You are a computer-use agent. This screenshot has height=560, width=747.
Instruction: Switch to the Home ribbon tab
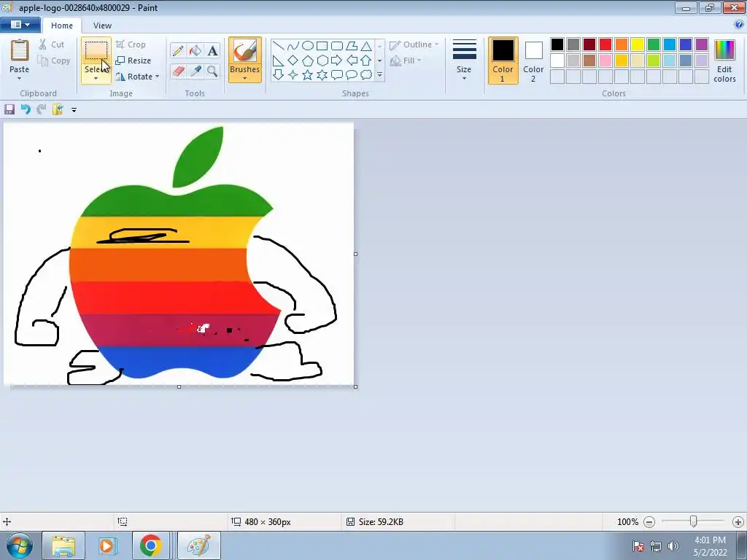(x=62, y=26)
